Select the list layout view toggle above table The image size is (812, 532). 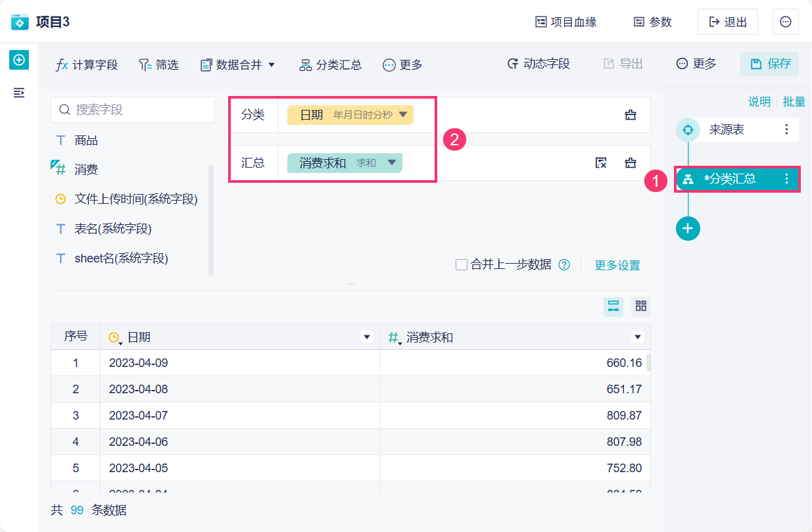(x=613, y=306)
